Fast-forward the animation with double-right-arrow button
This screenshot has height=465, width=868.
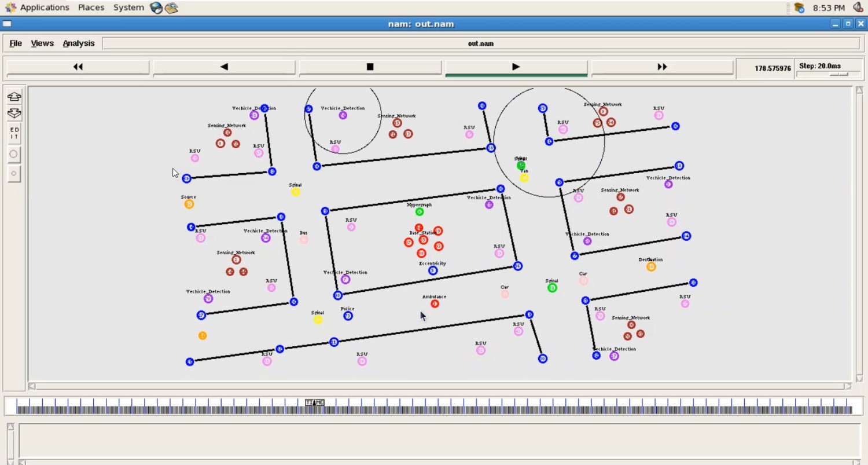tap(661, 67)
